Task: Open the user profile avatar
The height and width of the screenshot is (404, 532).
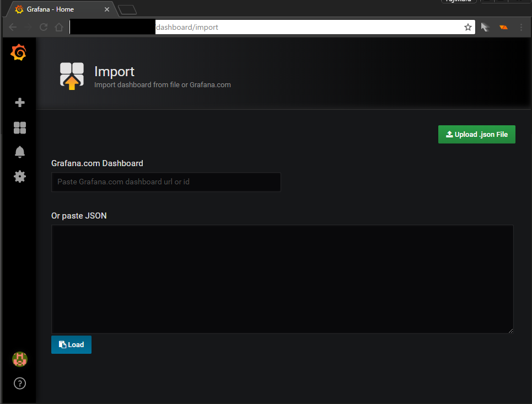Action: [x=20, y=359]
